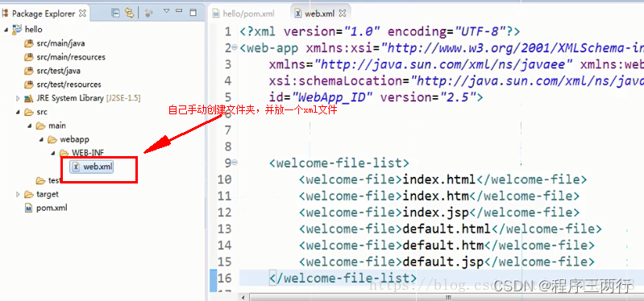The height and width of the screenshot is (301, 644).
Task: Click the Package Explorer tab icon
Action: click(x=6, y=14)
